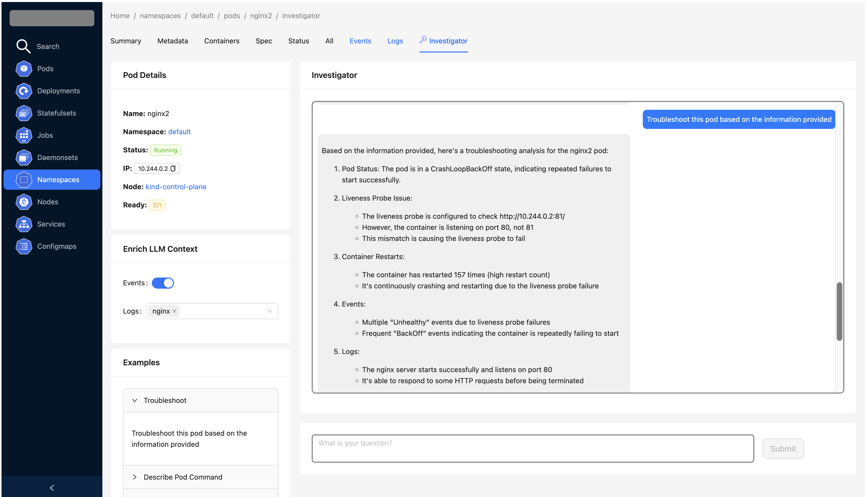868x497 pixels.
Task: Open the Logs container dropdown arrow
Action: 270,311
